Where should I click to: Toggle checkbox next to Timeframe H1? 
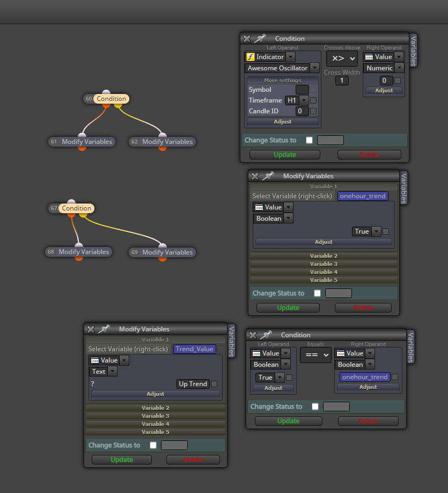[x=313, y=100]
